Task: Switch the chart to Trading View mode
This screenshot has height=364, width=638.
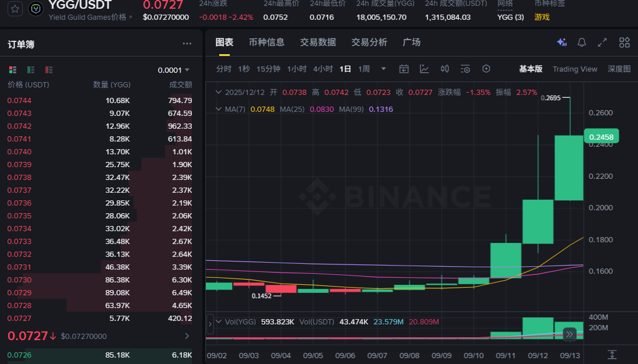Action: (x=575, y=69)
